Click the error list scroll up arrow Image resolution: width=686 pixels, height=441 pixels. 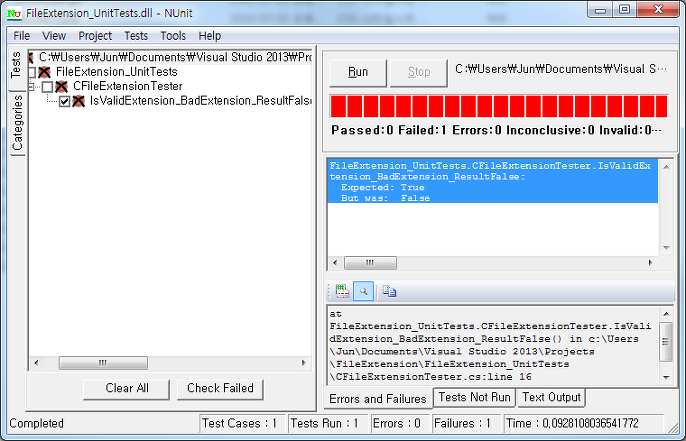[x=666, y=167]
